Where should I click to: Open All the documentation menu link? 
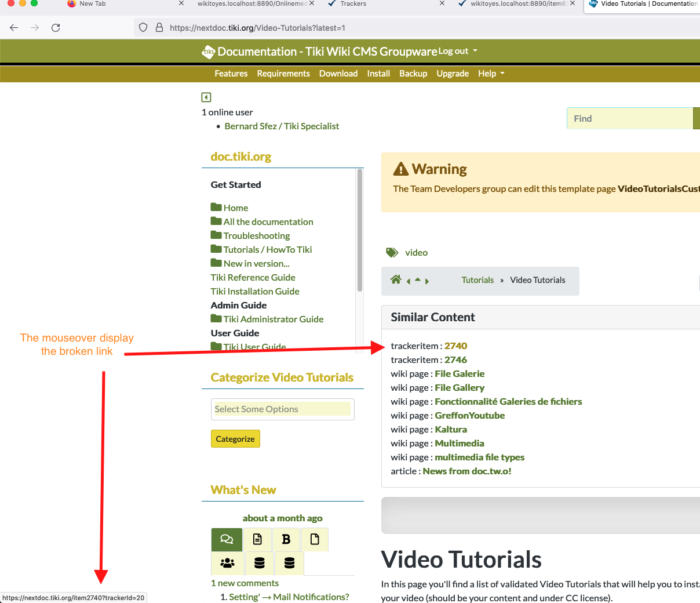[268, 221]
